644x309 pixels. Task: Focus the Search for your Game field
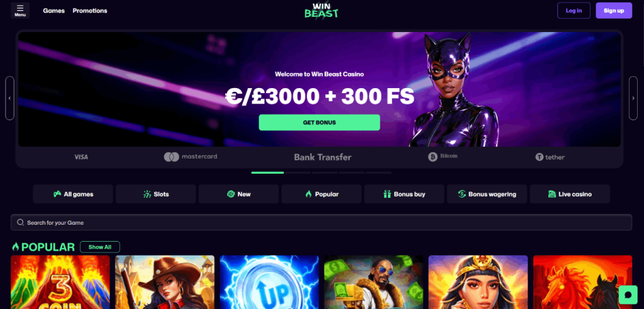(321, 222)
